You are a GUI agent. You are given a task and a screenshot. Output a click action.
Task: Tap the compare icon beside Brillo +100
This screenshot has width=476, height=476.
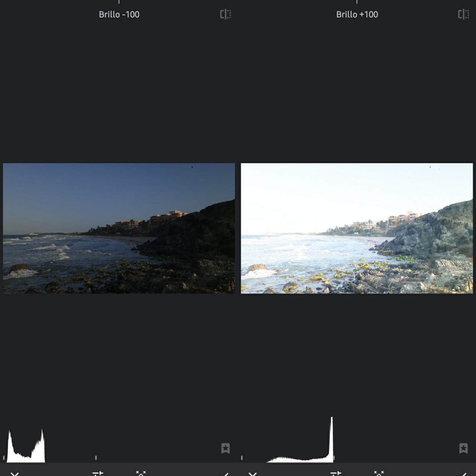463,15
